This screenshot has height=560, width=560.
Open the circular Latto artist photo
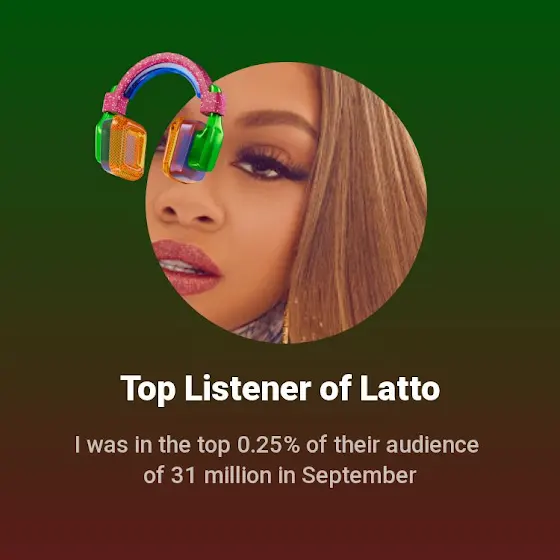(286, 203)
